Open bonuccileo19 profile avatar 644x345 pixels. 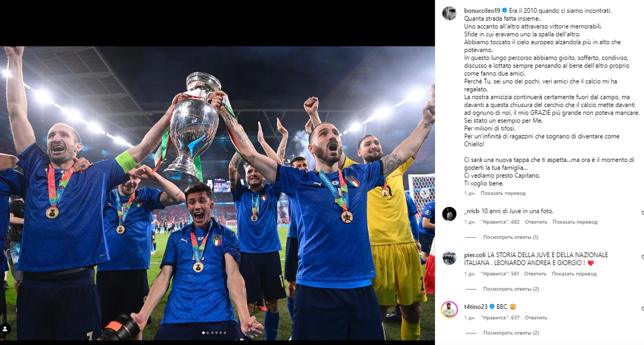pos(449,13)
